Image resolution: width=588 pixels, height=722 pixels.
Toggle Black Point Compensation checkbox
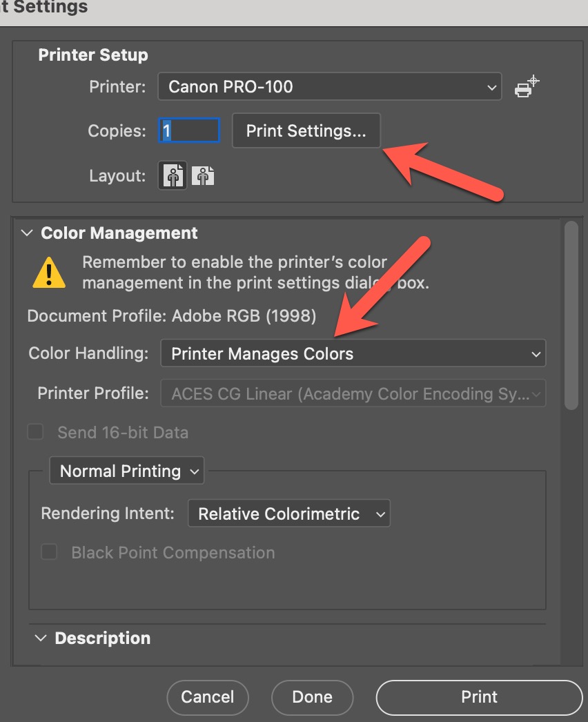coord(48,552)
